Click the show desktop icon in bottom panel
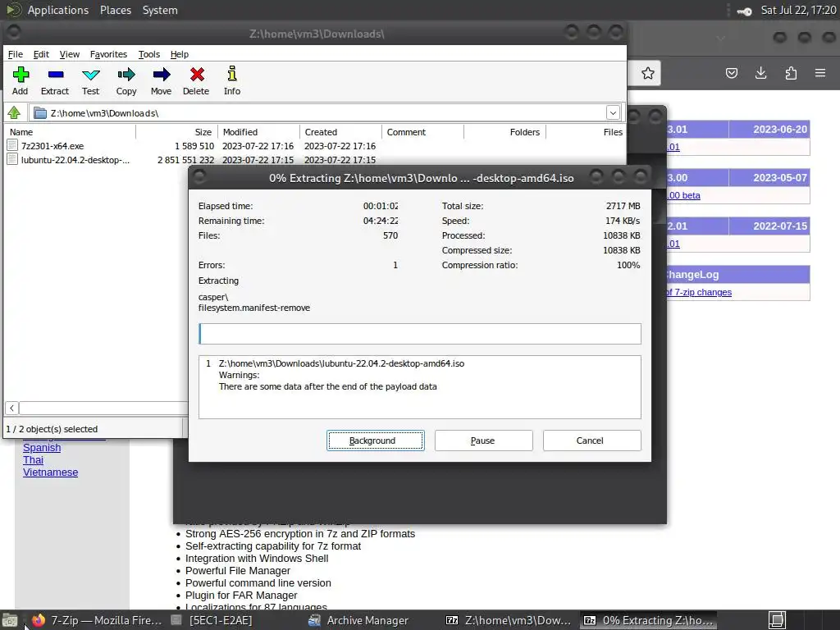This screenshot has width=840, height=630. [x=10, y=620]
